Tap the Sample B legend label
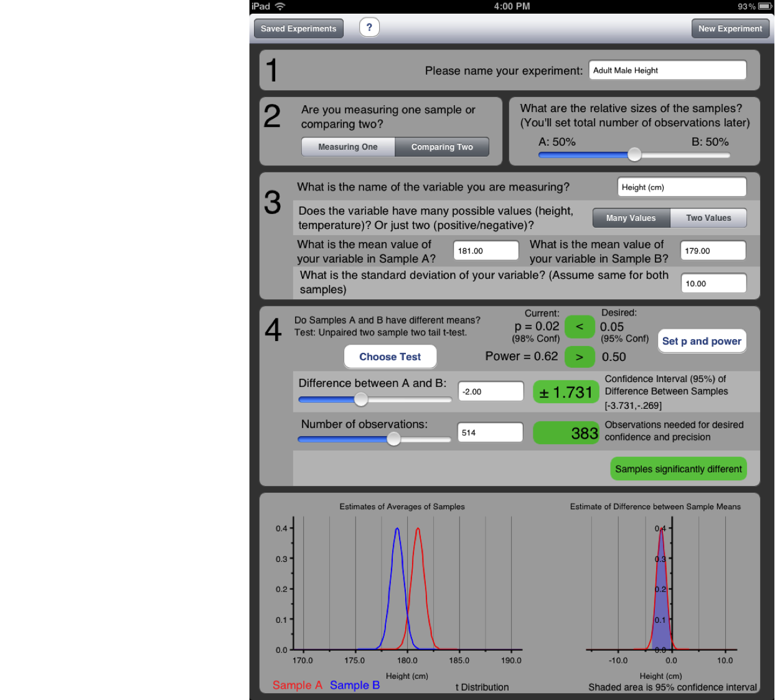This screenshot has width=775, height=700. pyautogui.click(x=355, y=685)
